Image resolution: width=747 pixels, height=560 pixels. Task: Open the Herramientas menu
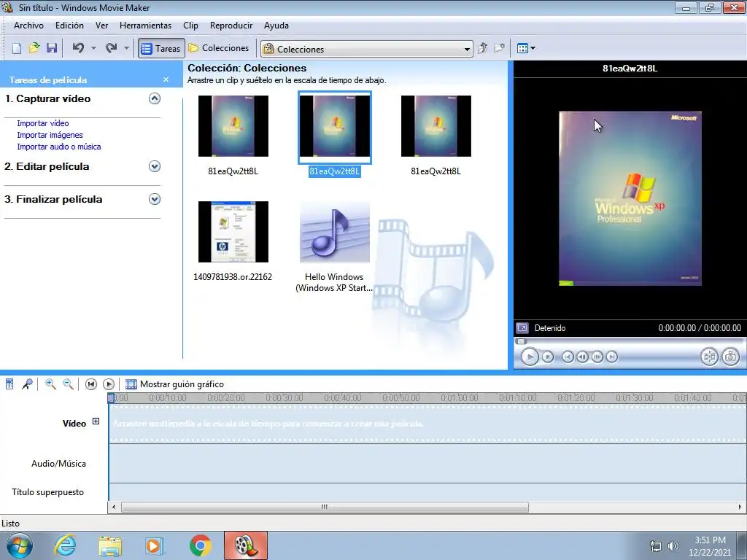point(145,26)
